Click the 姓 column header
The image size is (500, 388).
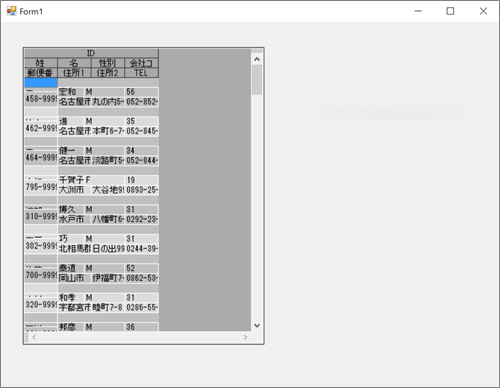pyautogui.click(x=41, y=63)
